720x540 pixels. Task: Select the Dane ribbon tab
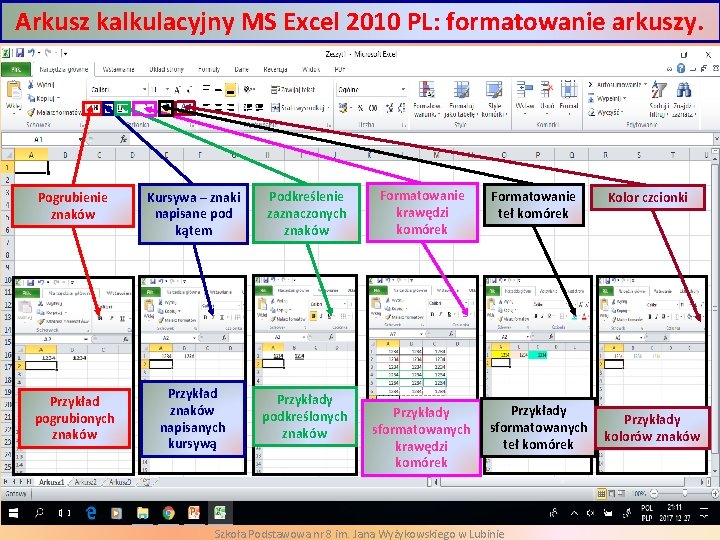241,69
